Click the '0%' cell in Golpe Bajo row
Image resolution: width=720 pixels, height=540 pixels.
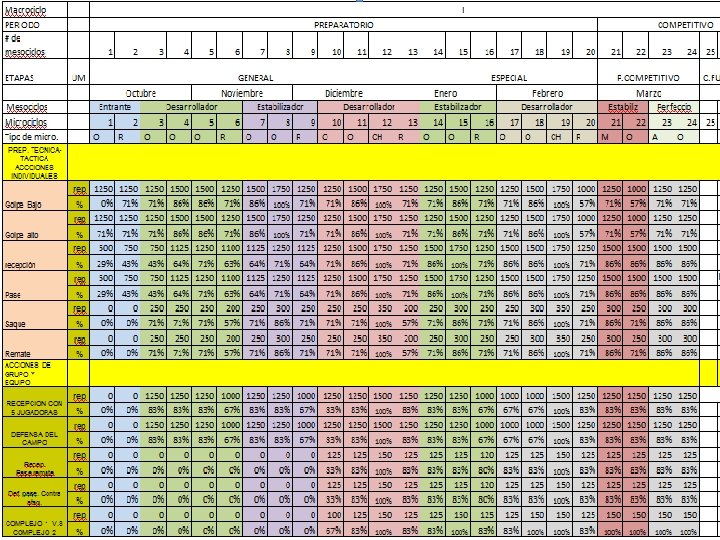(x=102, y=203)
